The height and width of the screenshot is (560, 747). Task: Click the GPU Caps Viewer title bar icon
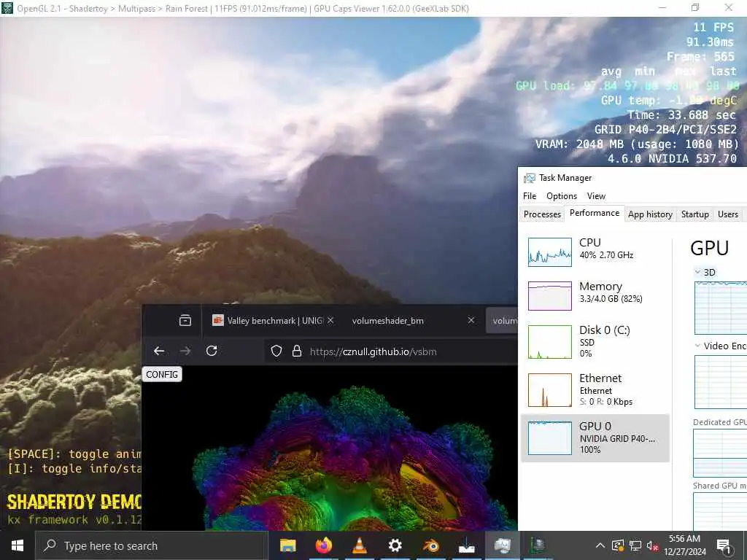coord(7,8)
